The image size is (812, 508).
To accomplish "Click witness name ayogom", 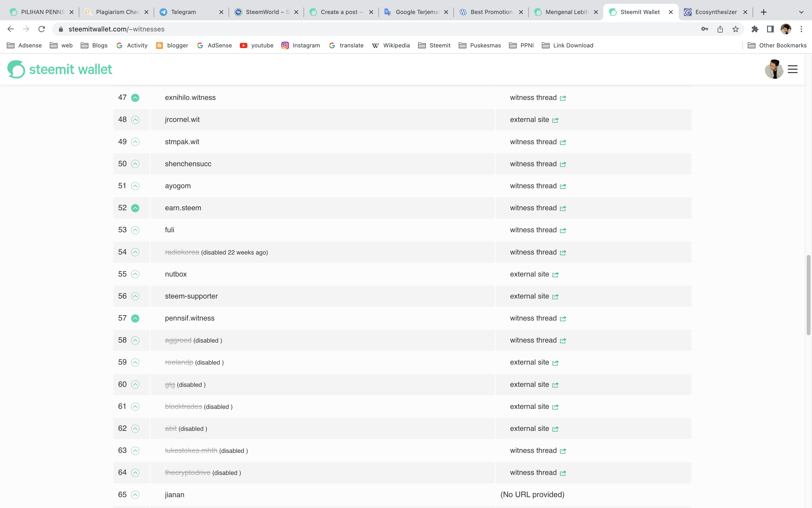I will tap(178, 186).
